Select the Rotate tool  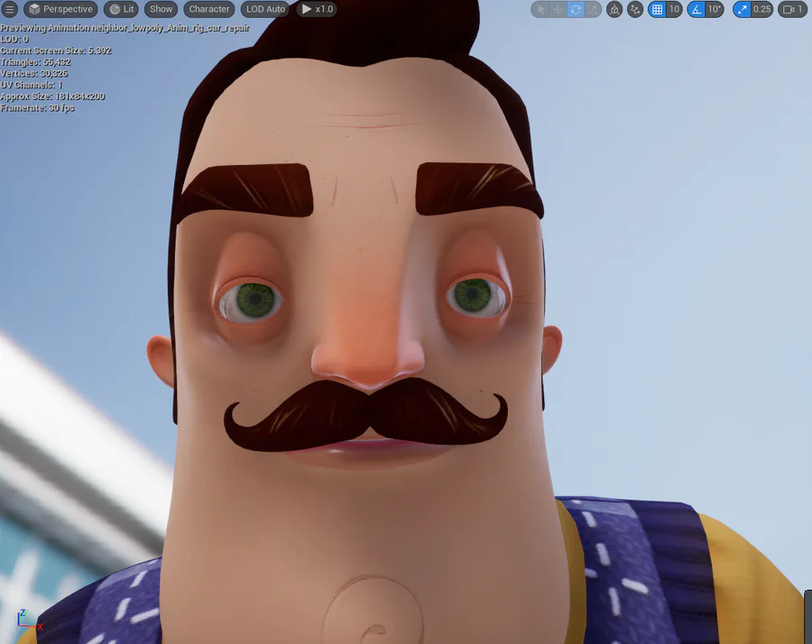[x=576, y=9]
